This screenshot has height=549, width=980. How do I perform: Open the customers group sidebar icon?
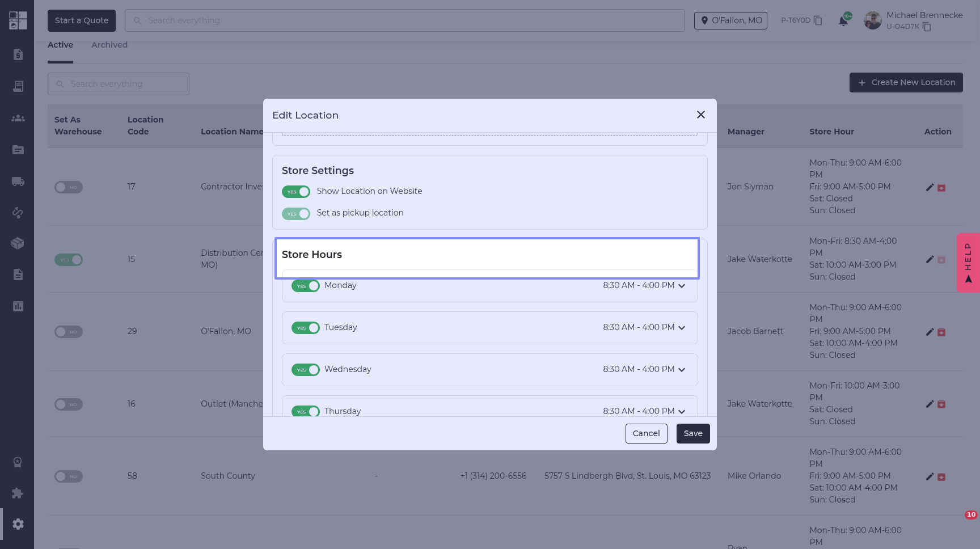click(x=18, y=118)
